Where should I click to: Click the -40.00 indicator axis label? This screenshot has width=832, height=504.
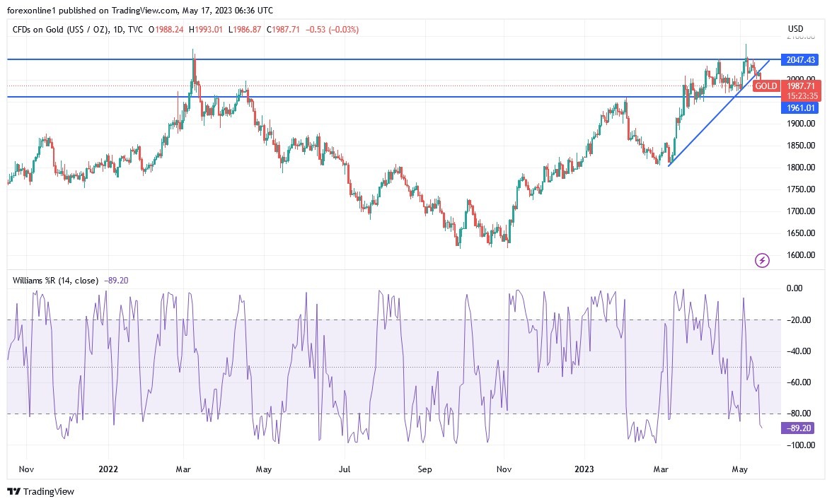pyautogui.click(x=799, y=351)
